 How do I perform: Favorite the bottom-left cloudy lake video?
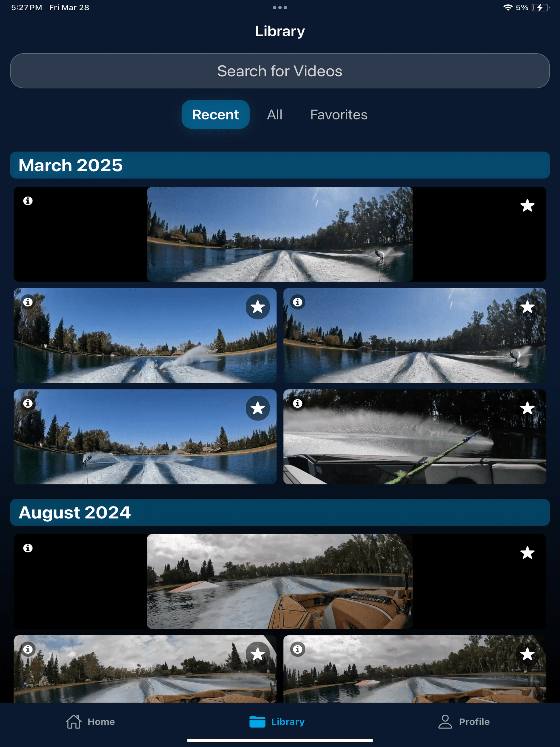point(257,654)
